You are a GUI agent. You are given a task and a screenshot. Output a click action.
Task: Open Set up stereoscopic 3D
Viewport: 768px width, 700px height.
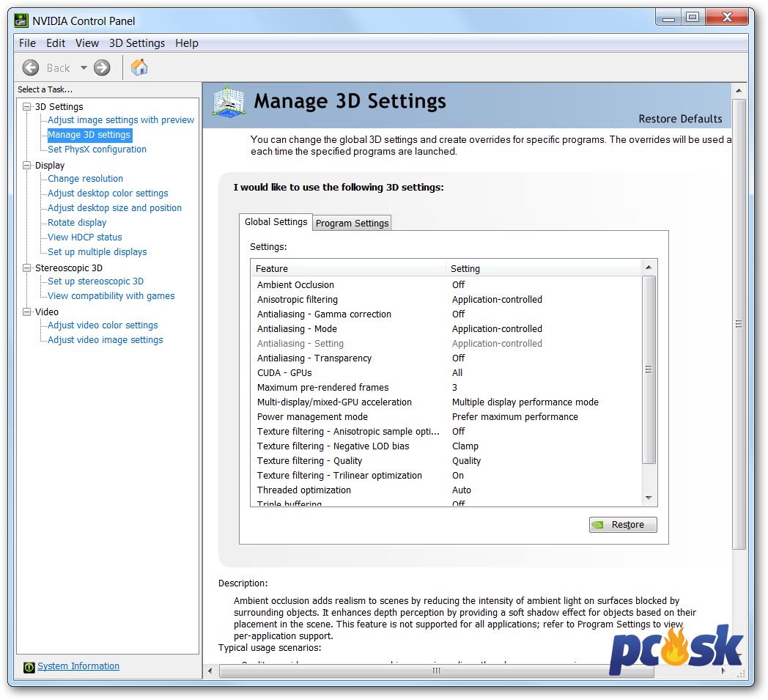tap(95, 281)
